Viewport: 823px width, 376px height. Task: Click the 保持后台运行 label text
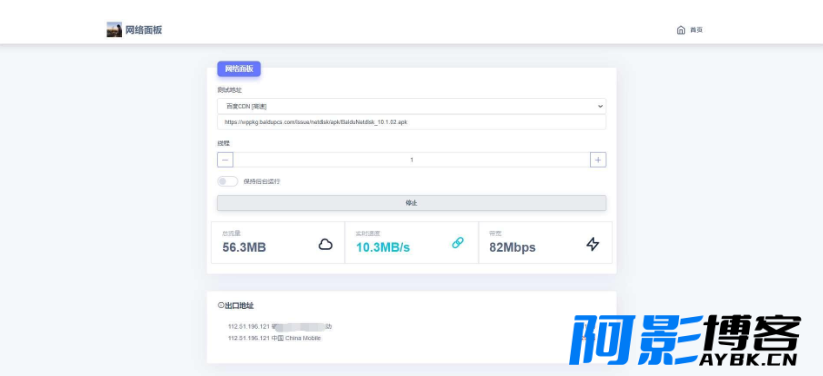(x=261, y=182)
